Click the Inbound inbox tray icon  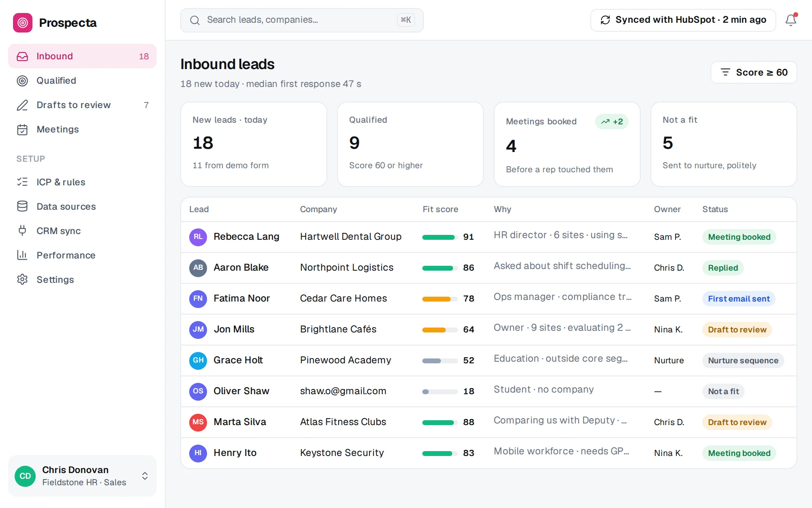(x=22, y=56)
